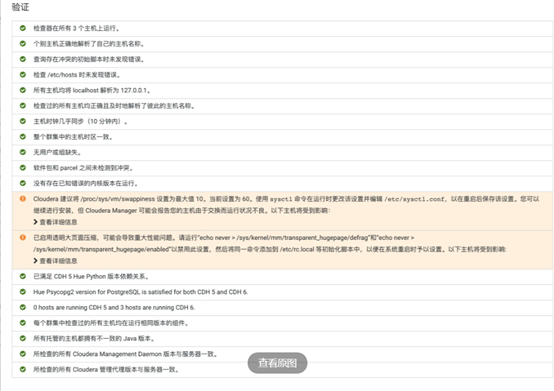The image size is (554, 391).
Task: Click the text "检查 /etc/hosts 时未发现错误。"
Action: click(x=77, y=75)
